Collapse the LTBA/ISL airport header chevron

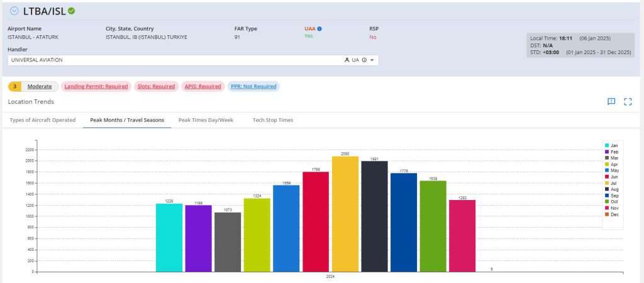(14, 11)
